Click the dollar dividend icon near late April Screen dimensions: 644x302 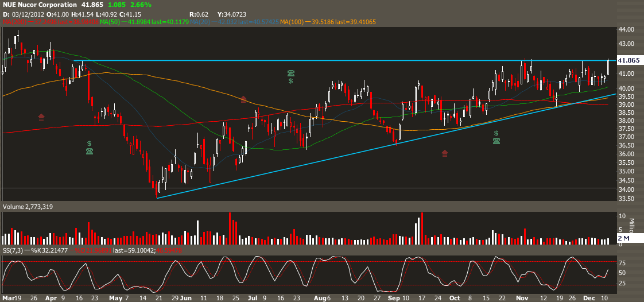[90, 144]
